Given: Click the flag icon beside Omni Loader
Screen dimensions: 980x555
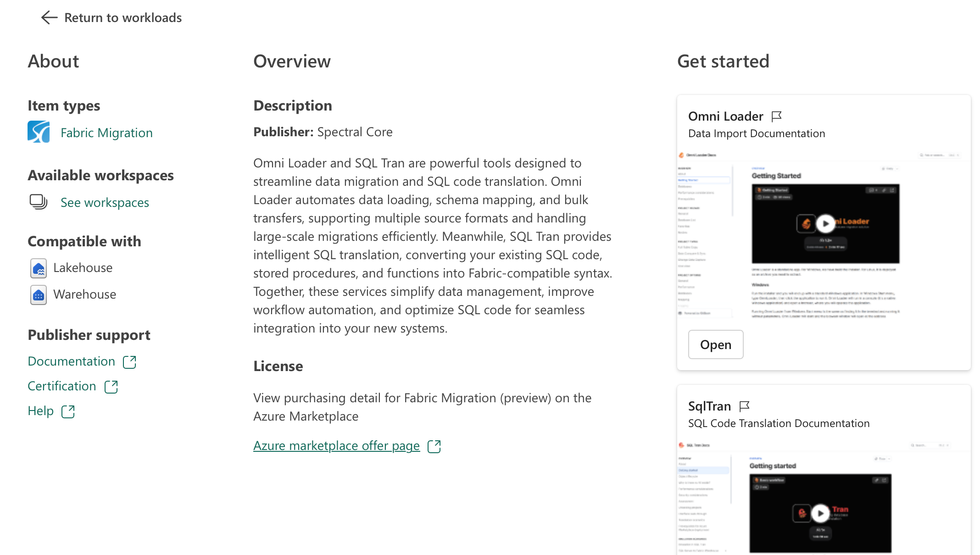Looking at the screenshot, I should click(776, 117).
